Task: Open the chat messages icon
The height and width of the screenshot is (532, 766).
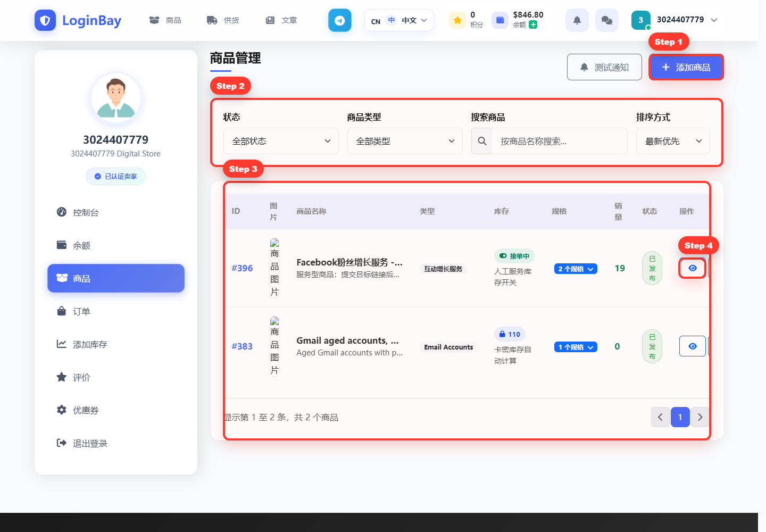Action: click(x=607, y=20)
